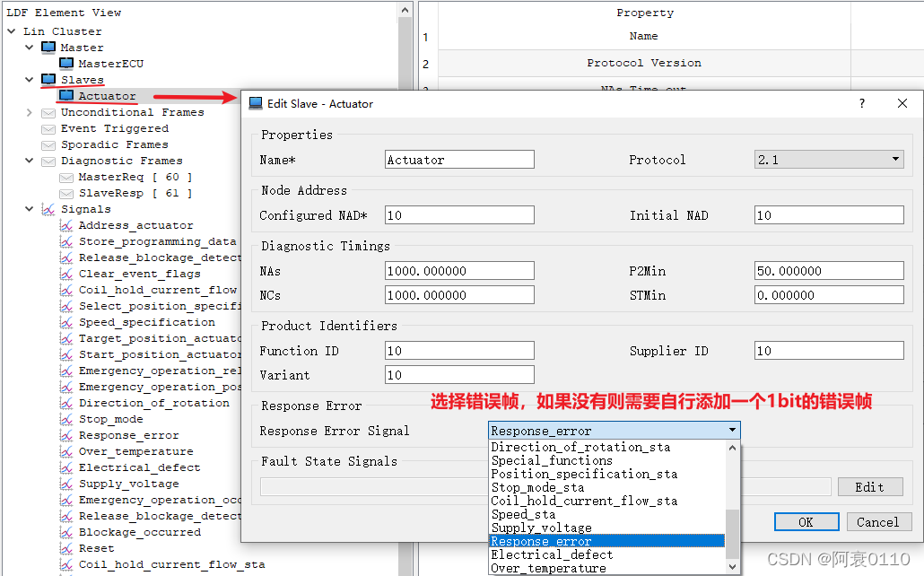The image size is (924, 576).
Task: Click the Signals graph icon
Action: pos(48,209)
